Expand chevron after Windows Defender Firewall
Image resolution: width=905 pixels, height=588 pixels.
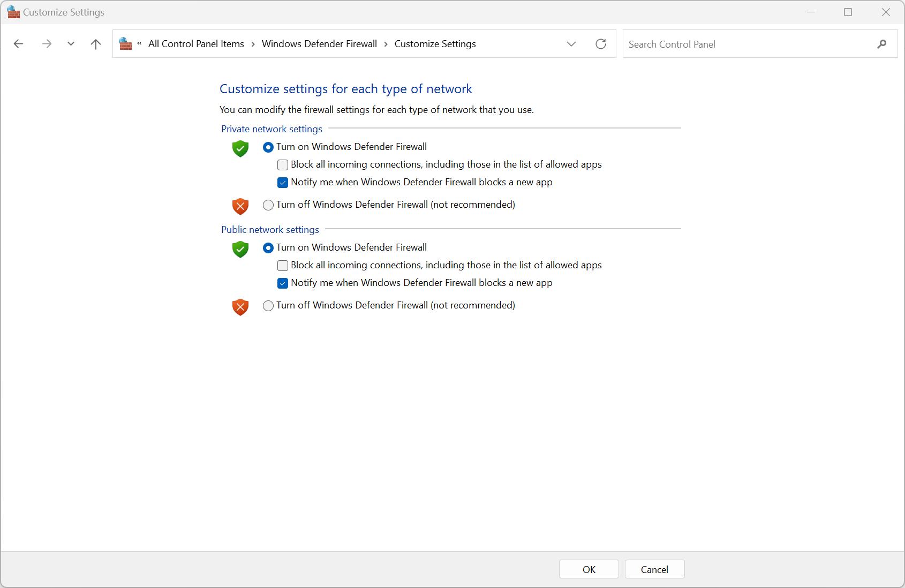386,44
